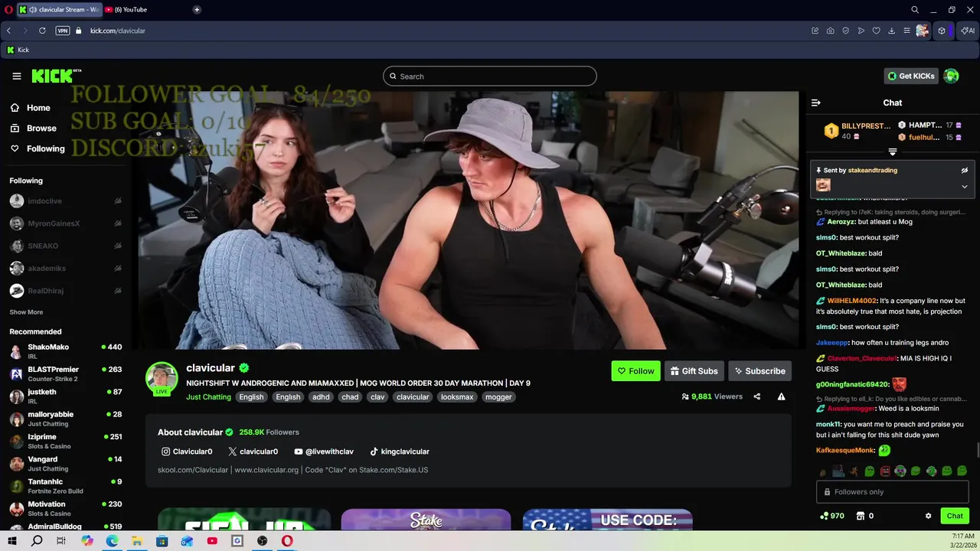Click the YouTube taskbar icon
Screen dimensions: 980x551
click(x=212, y=541)
